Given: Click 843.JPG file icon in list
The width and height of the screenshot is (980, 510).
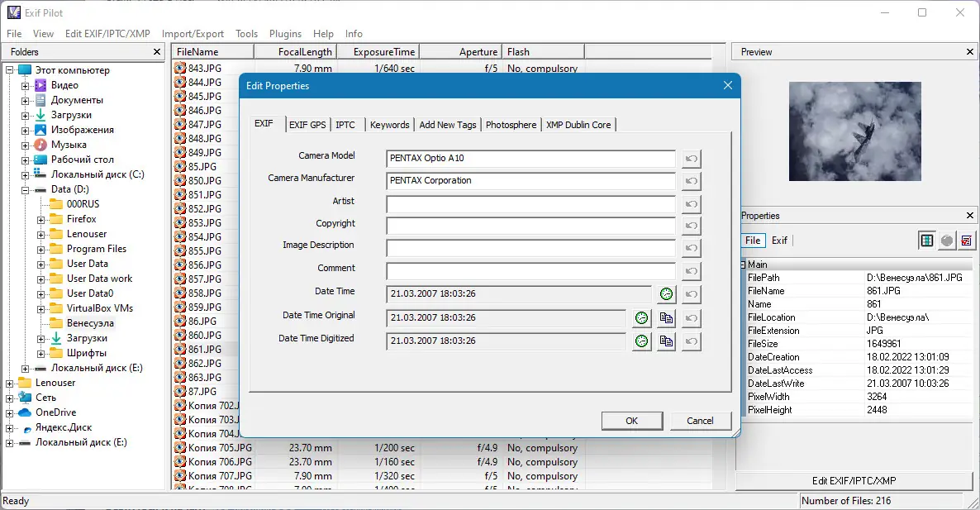Looking at the screenshot, I should [180, 68].
